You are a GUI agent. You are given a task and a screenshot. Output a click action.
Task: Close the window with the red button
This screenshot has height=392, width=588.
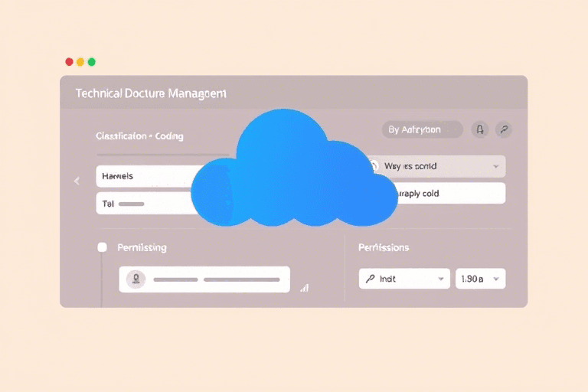click(x=69, y=61)
